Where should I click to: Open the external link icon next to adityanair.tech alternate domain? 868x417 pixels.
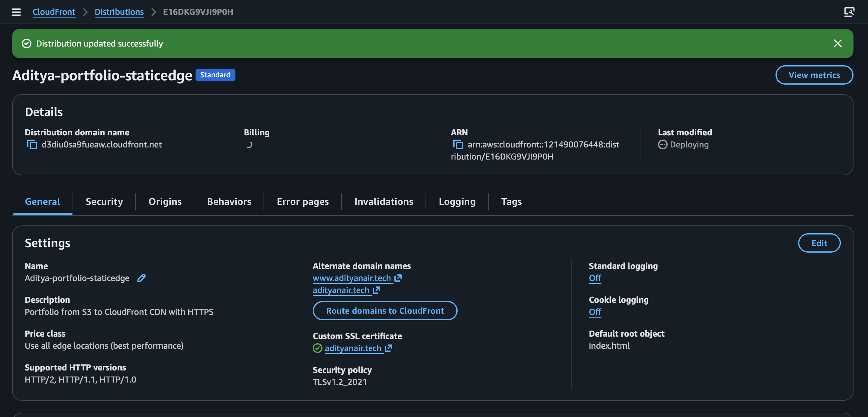click(x=377, y=290)
